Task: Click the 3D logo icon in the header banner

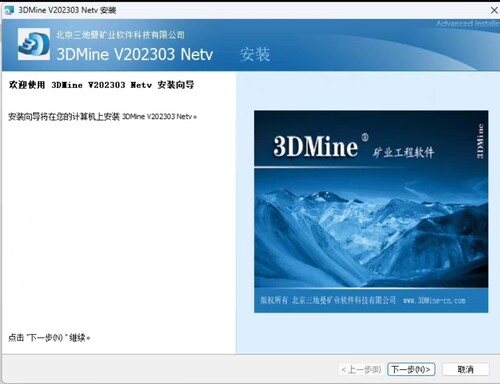Action: click(34, 44)
